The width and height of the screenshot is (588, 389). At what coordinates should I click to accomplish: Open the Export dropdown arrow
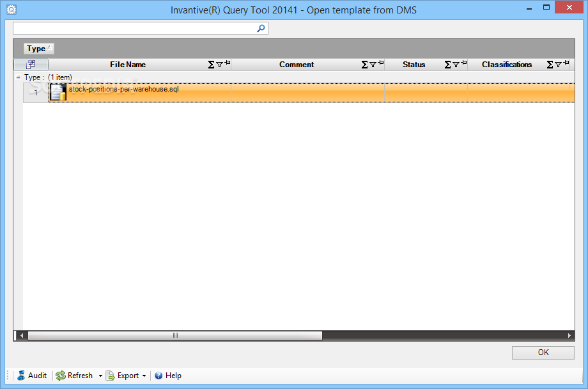coord(144,376)
